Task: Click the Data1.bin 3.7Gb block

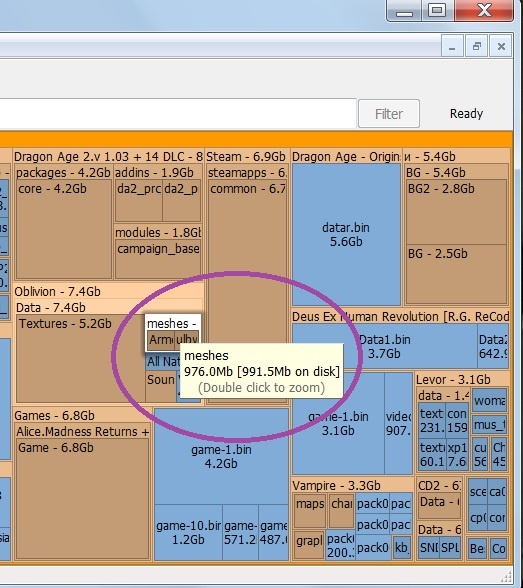Action: (385, 346)
